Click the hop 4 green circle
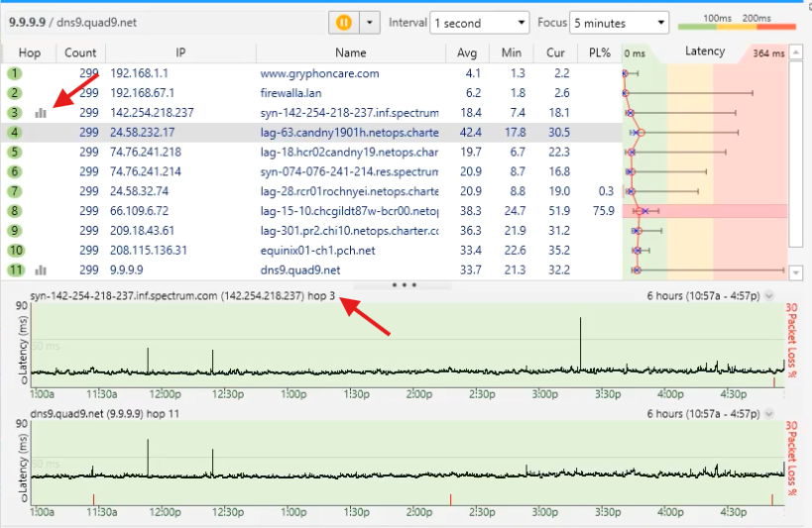The height and width of the screenshot is (528, 812). tap(15, 132)
